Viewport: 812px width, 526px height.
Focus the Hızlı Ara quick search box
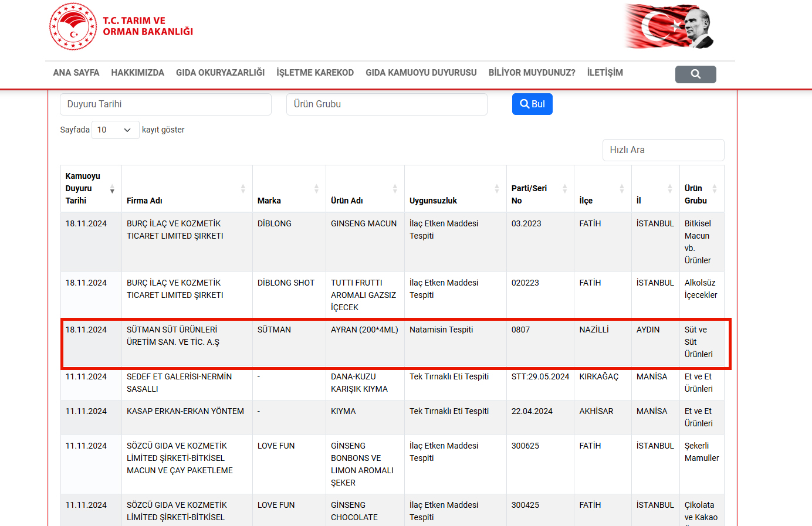coord(663,150)
